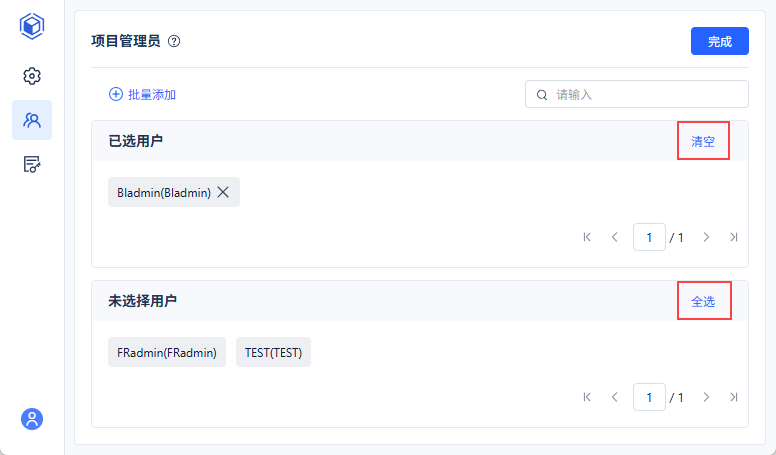Remove Bladmin with the X icon
Image resolution: width=776 pixels, height=455 pixels.
224,192
